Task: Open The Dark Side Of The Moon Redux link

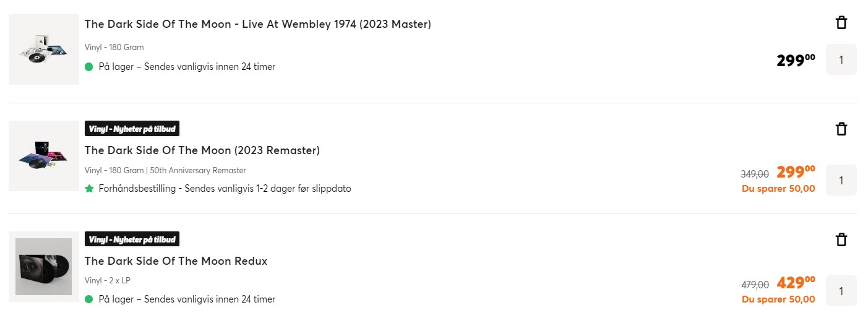Action: [x=176, y=261]
